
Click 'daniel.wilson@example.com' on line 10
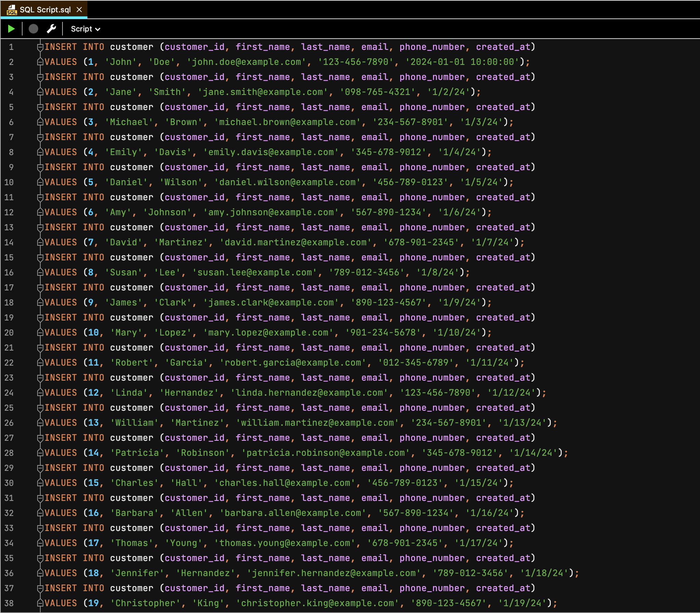(288, 182)
